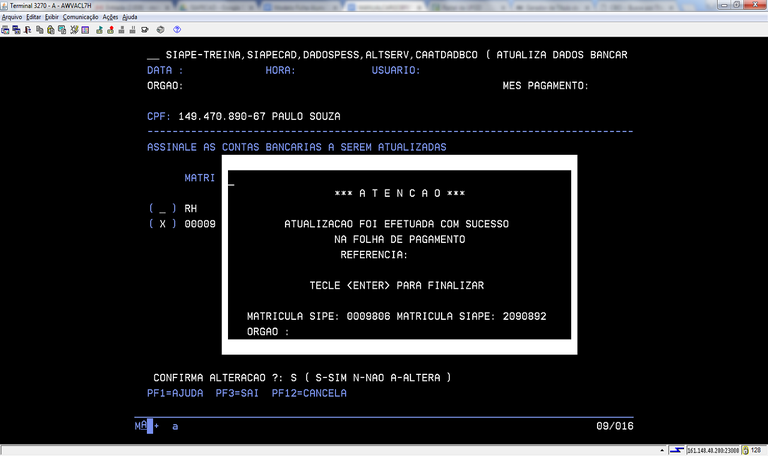This screenshot has height=456, width=768.
Task: Click the CONFIRMA ALTERACAO input field
Action: [x=296, y=377]
